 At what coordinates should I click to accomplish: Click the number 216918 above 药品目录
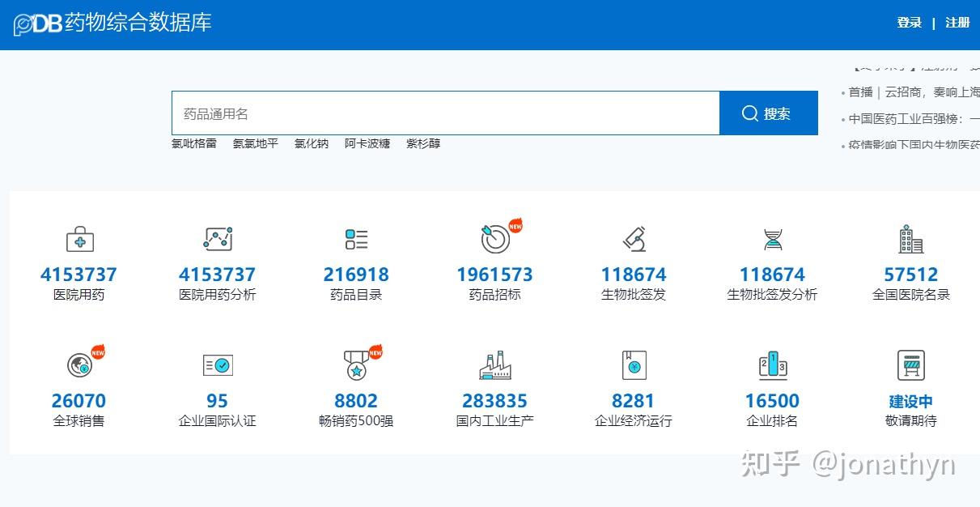pyautogui.click(x=356, y=275)
